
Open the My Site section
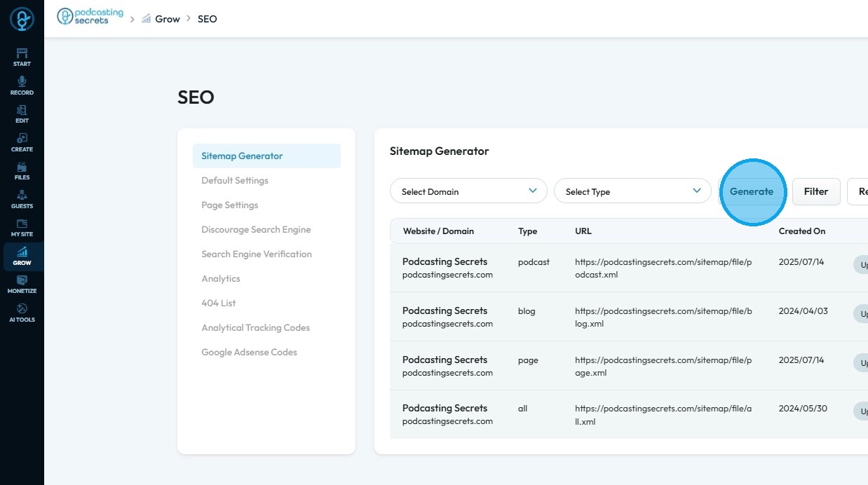[x=22, y=228]
